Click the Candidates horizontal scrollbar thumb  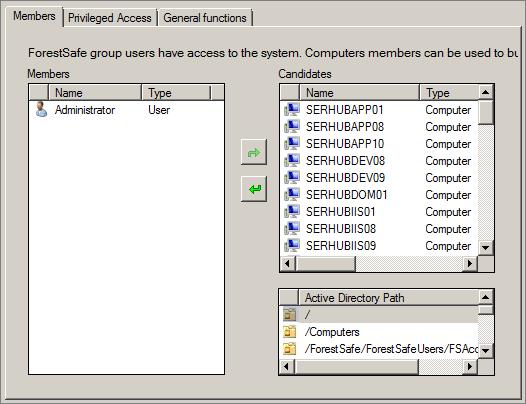pos(325,263)
